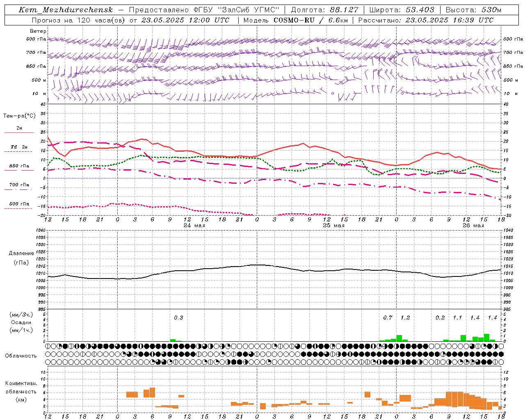Click the Долгота: 88.127 value
Image resolution: width=525 pixels, height=420 pixels.
324,10
